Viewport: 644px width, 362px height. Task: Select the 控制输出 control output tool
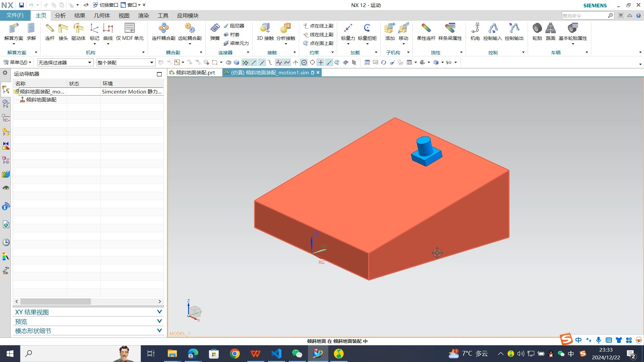pos(514,32)
